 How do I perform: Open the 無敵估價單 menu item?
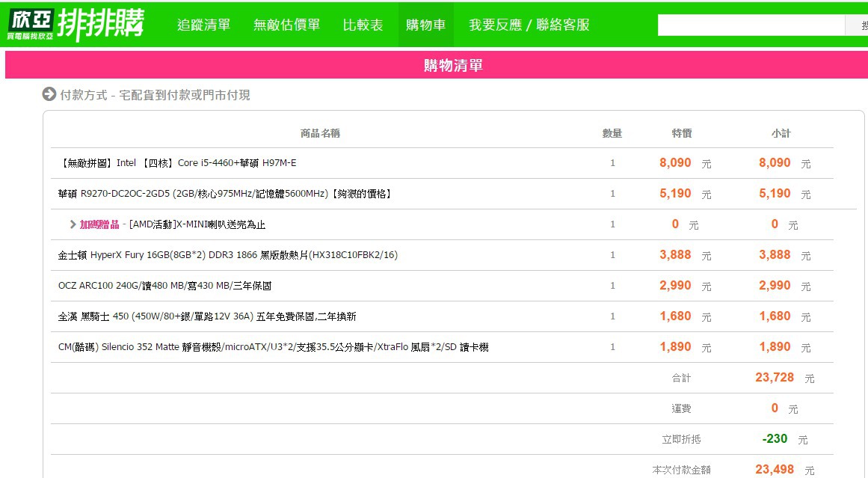[x=287, y=25]
